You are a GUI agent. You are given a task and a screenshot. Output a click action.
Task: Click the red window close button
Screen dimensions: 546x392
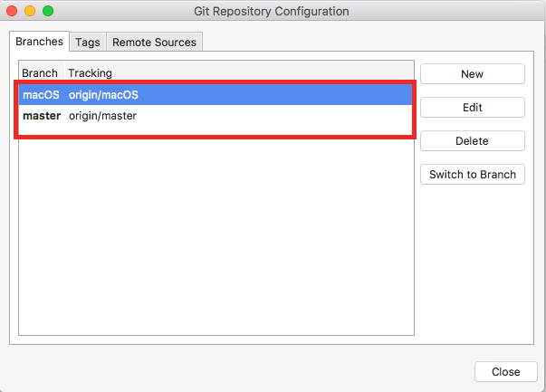click(x=12, y=11)
